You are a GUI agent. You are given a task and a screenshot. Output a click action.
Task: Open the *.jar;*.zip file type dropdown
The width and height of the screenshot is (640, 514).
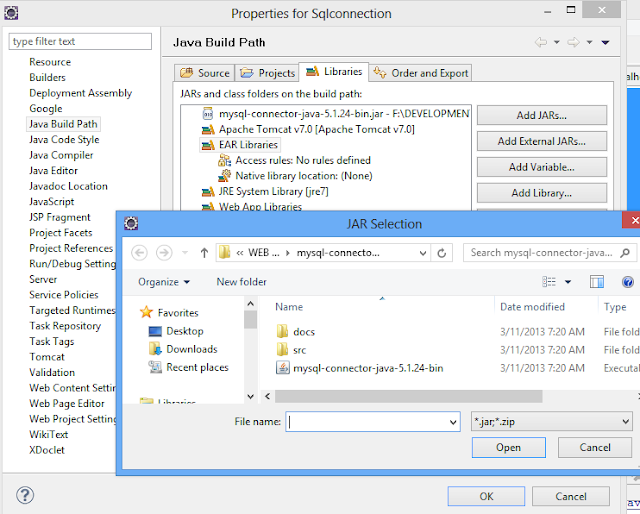(x=551, y=421)
